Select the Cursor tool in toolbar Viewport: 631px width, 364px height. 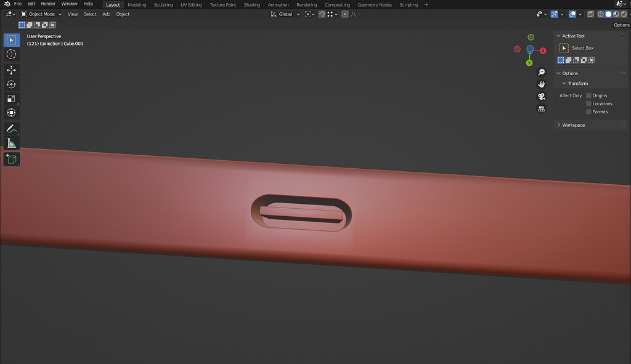tap(11, 54)
